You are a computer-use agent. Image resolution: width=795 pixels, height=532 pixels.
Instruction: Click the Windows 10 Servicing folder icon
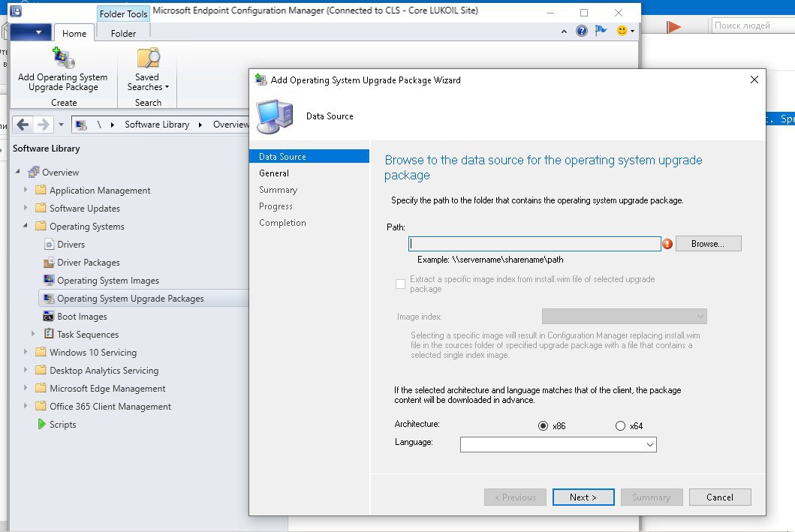[41, 352]
